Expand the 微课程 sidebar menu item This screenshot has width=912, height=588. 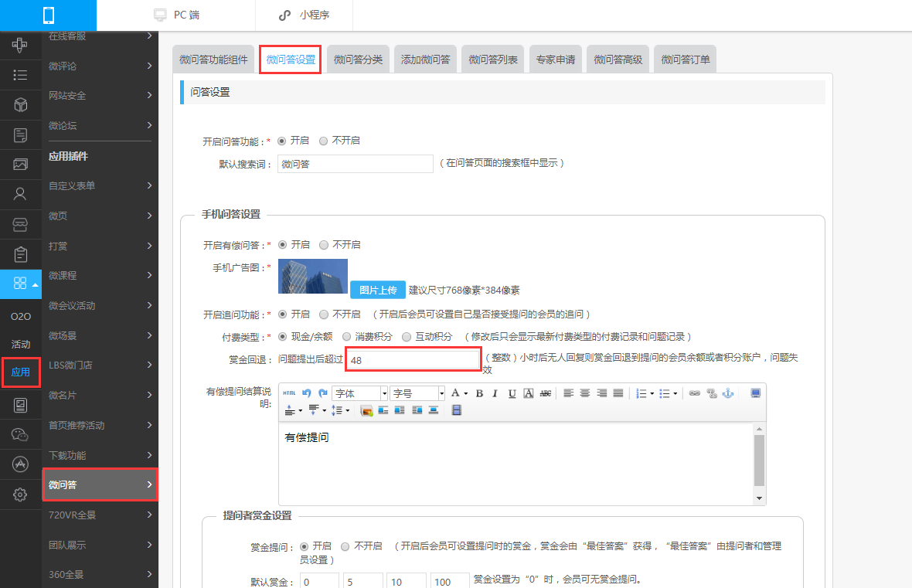pos(100,275)
